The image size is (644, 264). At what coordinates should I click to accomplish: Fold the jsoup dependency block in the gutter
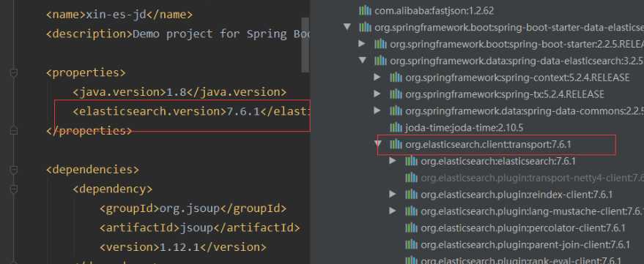[x=13, y=189]
